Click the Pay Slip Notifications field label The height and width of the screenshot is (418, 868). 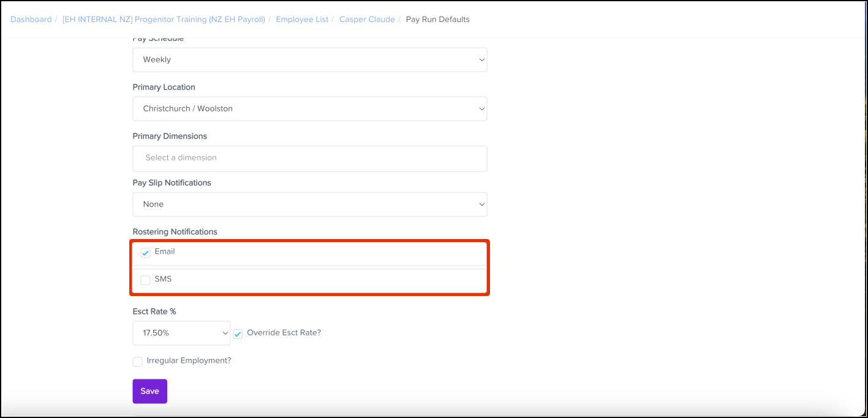point(172,183)
